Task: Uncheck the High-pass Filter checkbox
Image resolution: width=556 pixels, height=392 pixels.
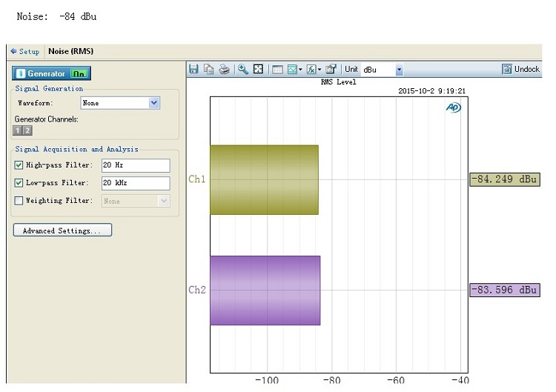Action: [19, 165]
